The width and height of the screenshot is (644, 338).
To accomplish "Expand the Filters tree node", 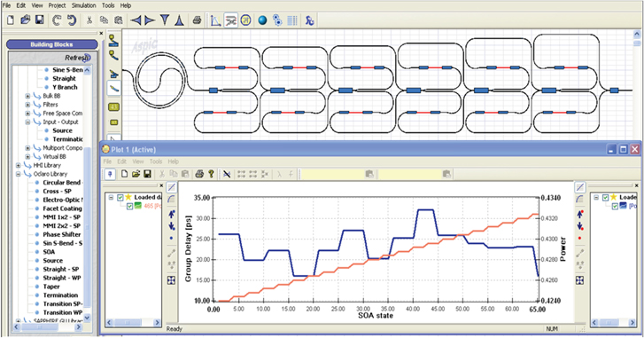I will pyautogui.click(x=27, y=105).
